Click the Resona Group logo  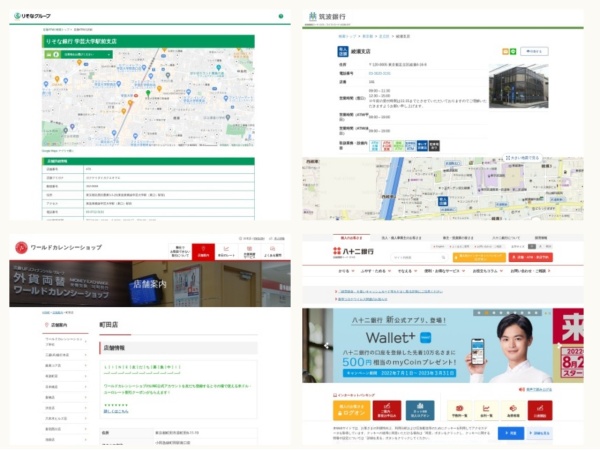click(x=32, y=16)
